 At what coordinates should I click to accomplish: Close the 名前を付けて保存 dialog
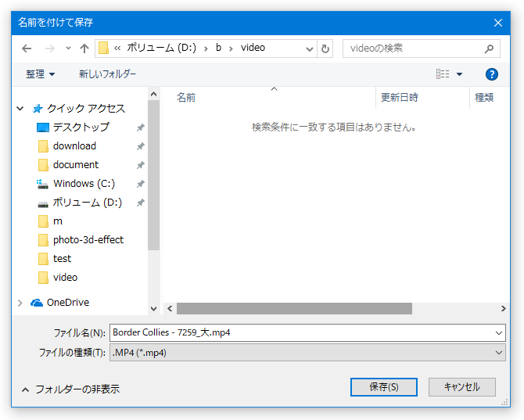point(498,23)
